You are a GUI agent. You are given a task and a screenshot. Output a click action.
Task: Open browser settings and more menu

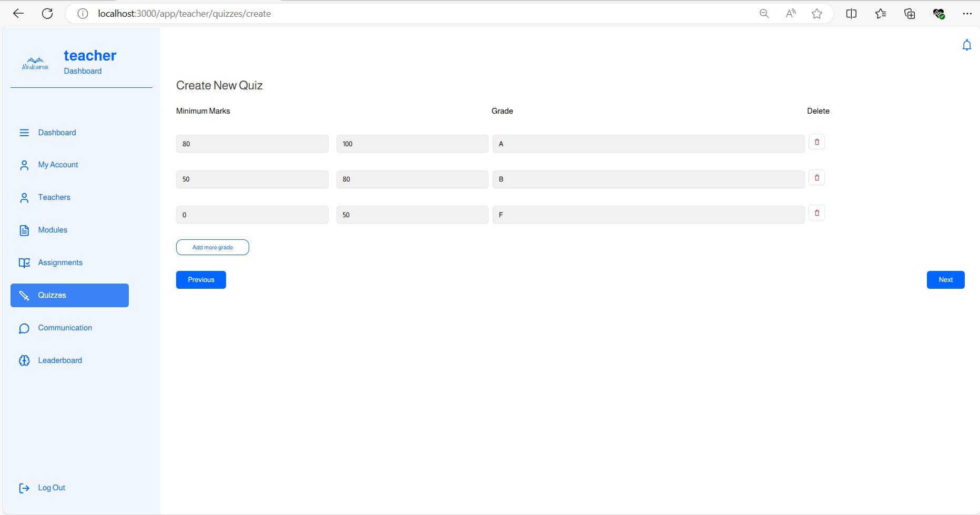(967, 14)
